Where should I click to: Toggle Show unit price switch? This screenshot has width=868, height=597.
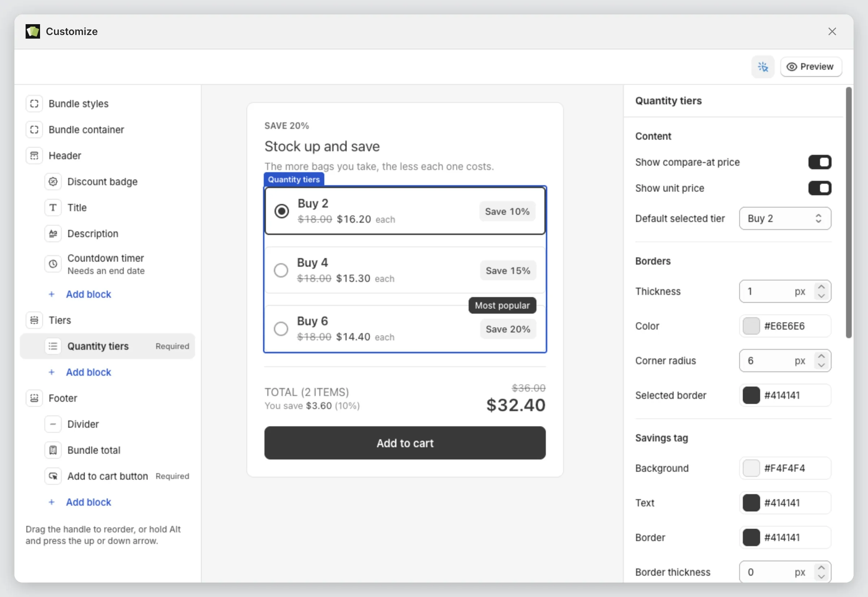[x=820, y=188]
